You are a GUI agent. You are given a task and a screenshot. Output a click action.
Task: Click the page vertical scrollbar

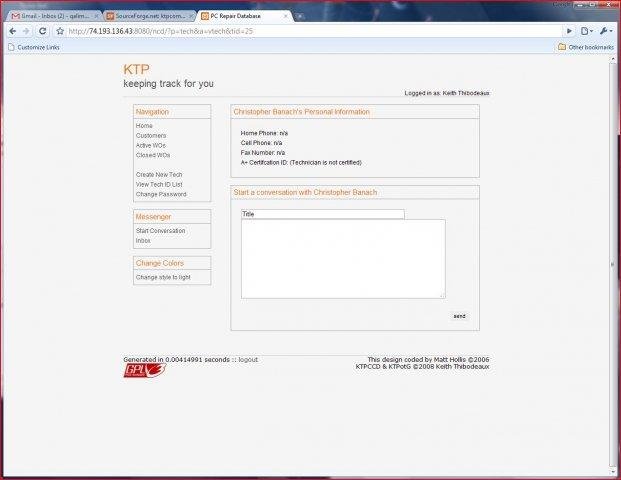pyautogui.click(x=613, y=265)
